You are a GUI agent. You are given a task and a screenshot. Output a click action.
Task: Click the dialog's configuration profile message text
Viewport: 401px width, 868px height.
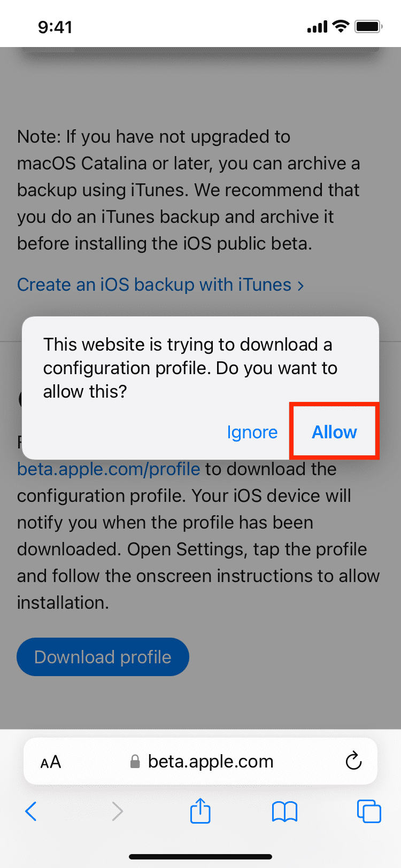(190, 368)
